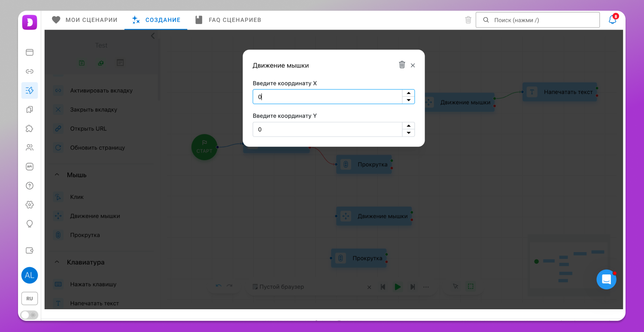
Task: Focus the Y coordinate input field
Action: pos(327,129)
